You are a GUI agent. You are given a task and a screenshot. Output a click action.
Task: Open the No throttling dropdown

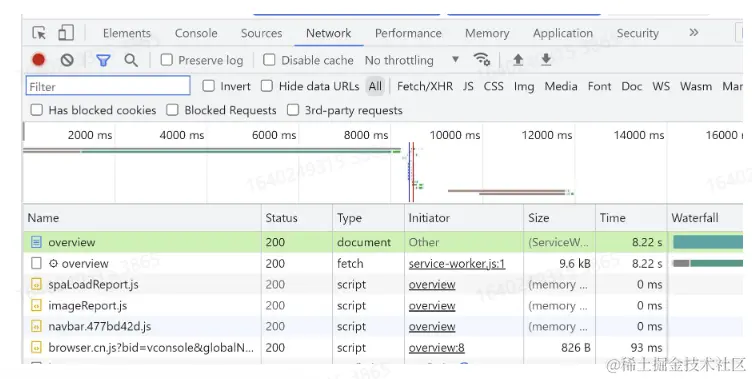[412, 60]
